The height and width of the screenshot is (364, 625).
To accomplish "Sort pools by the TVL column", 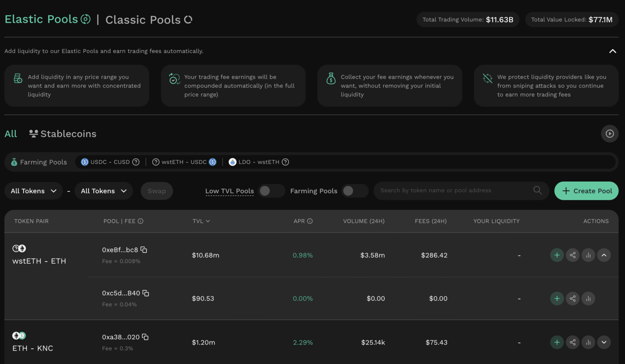I will pos(201,221).
